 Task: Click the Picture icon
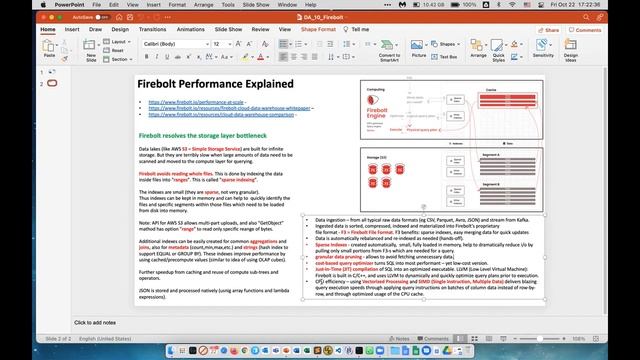click(x=417, y=45)
